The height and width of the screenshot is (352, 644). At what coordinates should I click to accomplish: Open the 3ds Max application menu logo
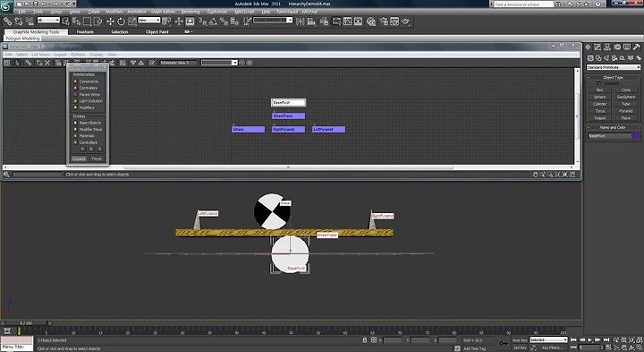[x=6, y=5]
